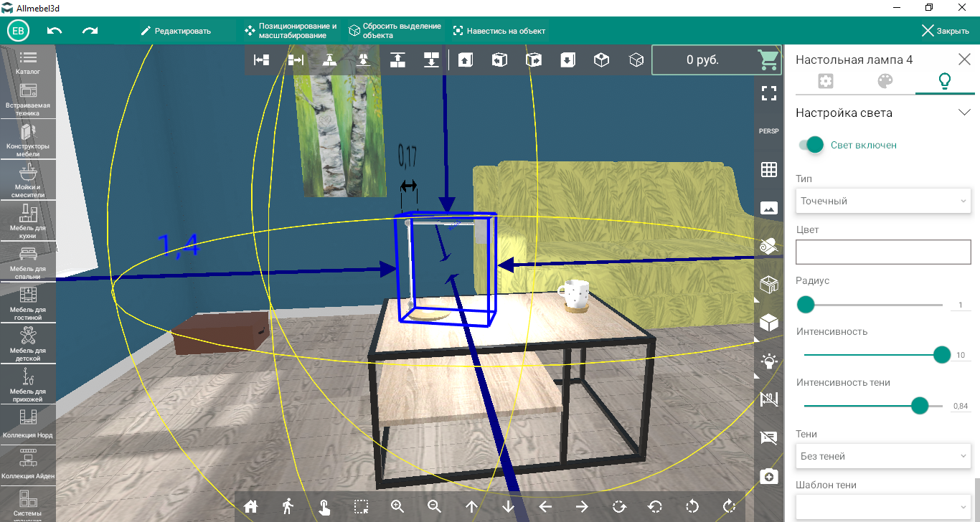Toggle the grid display

click(x=769, y=169)
